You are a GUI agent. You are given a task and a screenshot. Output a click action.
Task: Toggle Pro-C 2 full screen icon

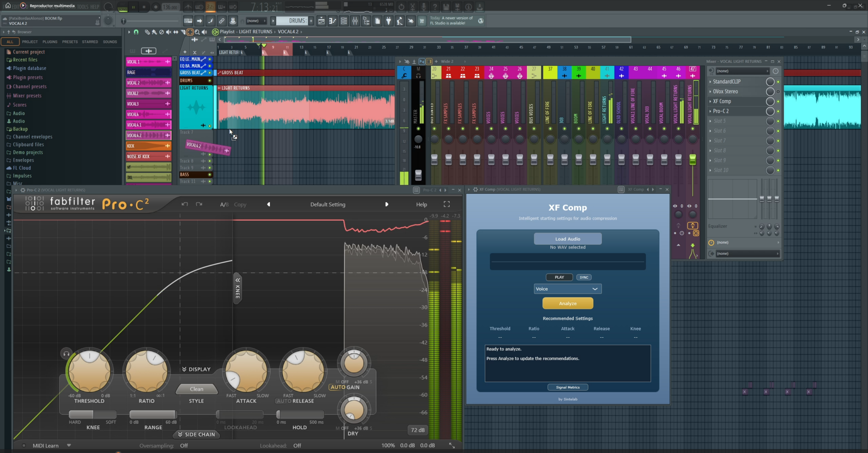coord(447,204)
